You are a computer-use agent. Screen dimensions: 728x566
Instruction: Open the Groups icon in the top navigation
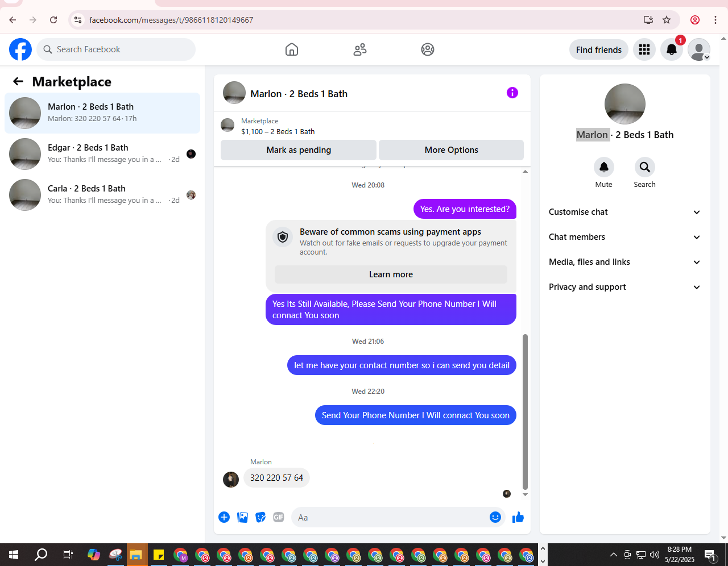(x=428, y=49)
